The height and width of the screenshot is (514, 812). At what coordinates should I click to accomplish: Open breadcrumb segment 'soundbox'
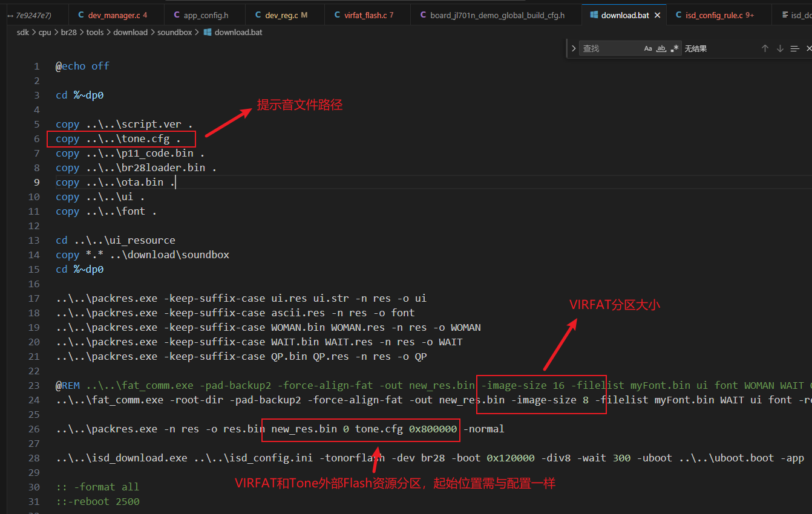(174, 32)
